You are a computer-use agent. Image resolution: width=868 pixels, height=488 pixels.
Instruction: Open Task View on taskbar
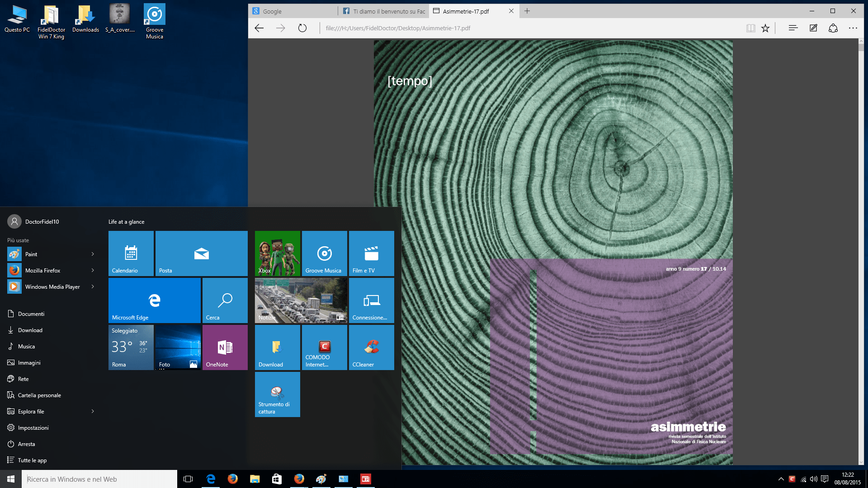pyautogui.click(x=188, y=479)
